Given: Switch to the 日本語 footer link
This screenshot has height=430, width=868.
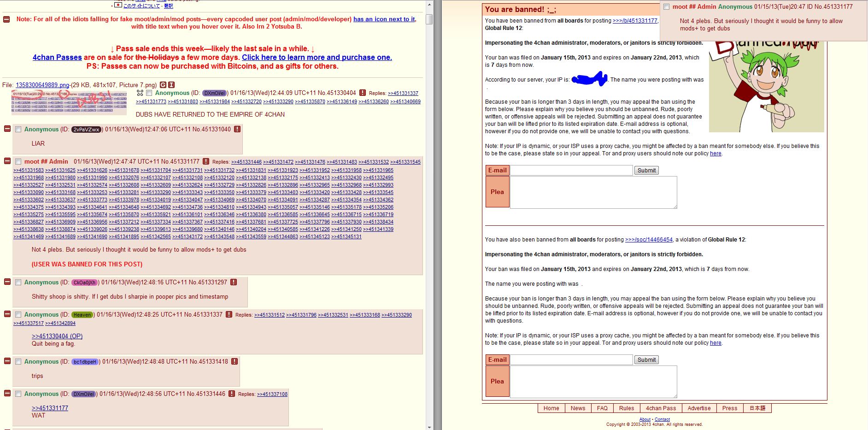Looking at the screenshot, I should (757, 408).
